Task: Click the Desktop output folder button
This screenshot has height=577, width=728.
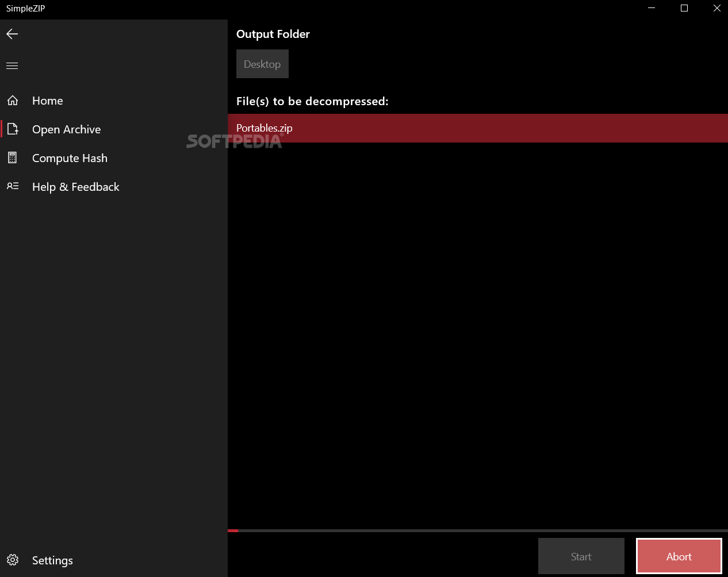Action: click(262, 64)
